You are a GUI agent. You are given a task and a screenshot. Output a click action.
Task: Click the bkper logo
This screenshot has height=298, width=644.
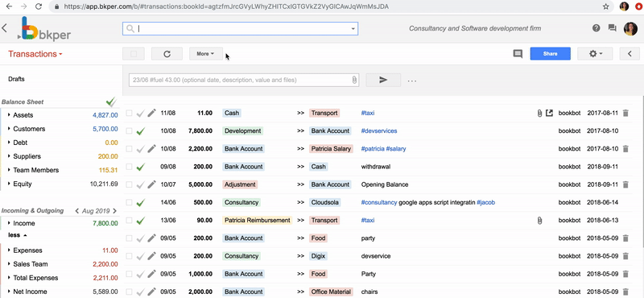coord(44,29)
